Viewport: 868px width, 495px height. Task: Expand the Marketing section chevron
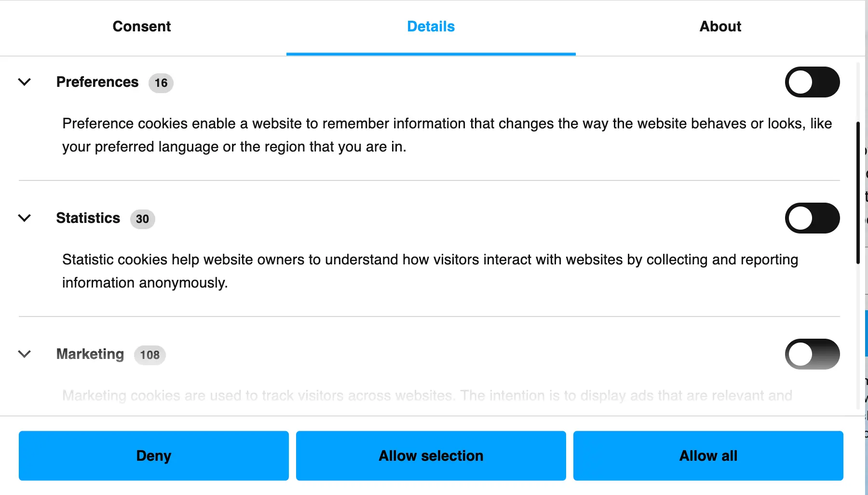point(25,354)
